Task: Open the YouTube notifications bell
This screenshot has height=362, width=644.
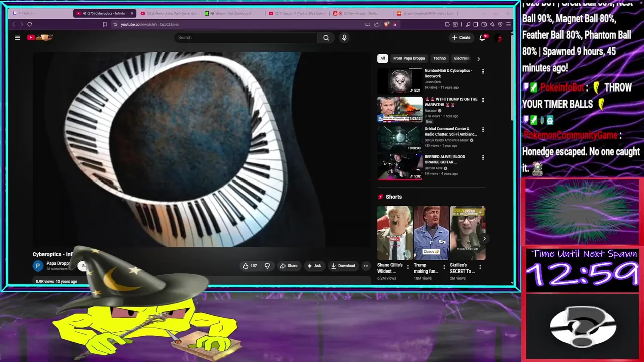Action: [x=482, y=37]
